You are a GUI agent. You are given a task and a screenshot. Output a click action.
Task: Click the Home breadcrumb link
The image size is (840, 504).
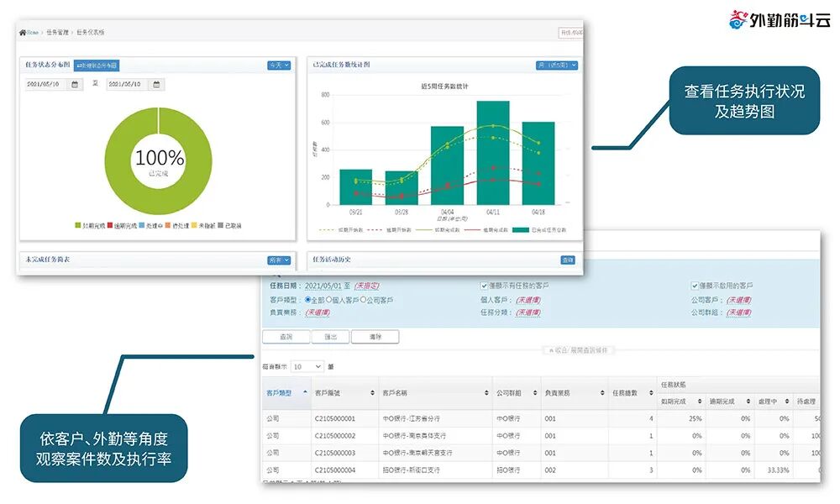(x=33, y=33)
